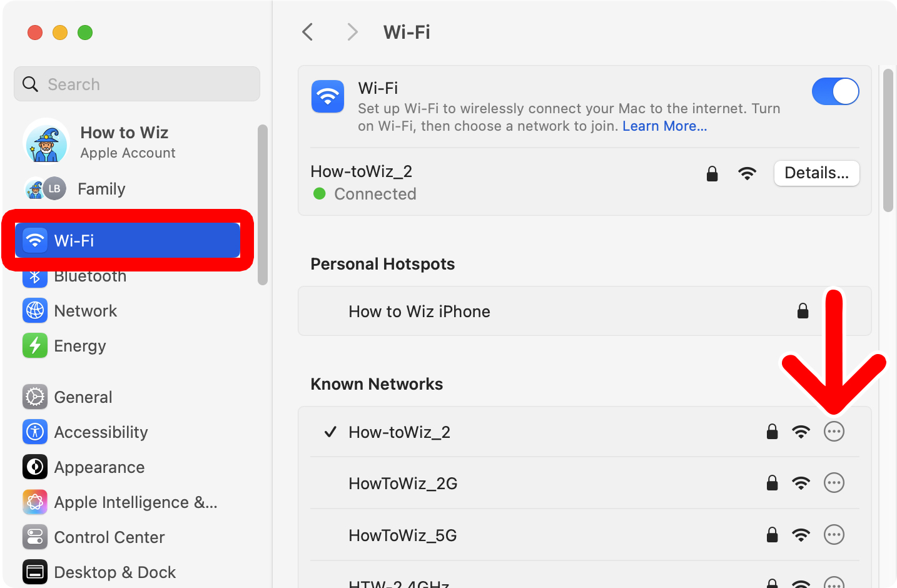Click the General gear icon
897x588 pixels.
click(34, 397)
